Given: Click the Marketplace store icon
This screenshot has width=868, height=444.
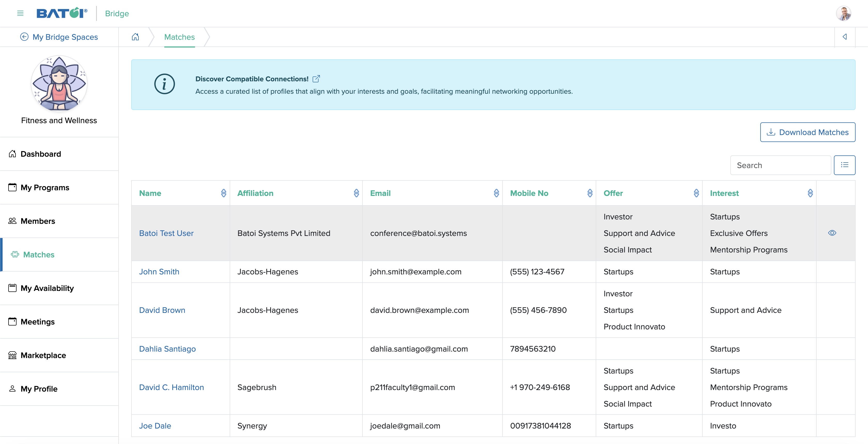Looking at the screenshot, I should [12, 355].
